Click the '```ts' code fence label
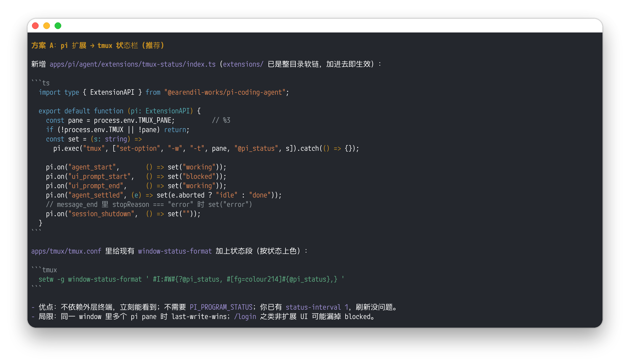This screenshot has width=630, height=364. 41,83
